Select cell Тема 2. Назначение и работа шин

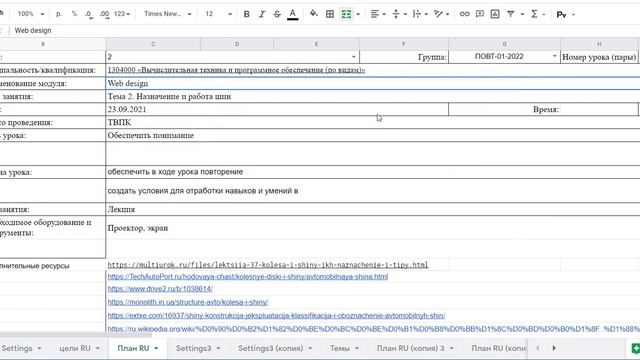(373, 97)
